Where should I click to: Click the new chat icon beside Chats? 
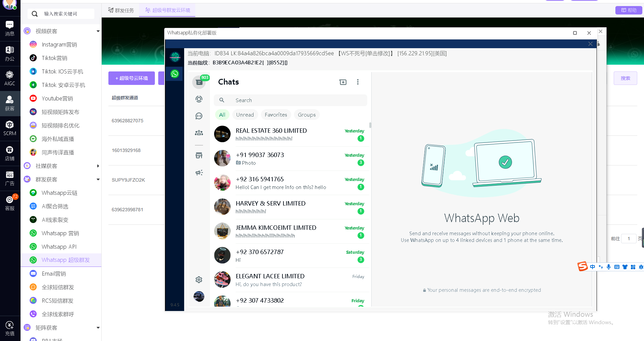point(343,82)
